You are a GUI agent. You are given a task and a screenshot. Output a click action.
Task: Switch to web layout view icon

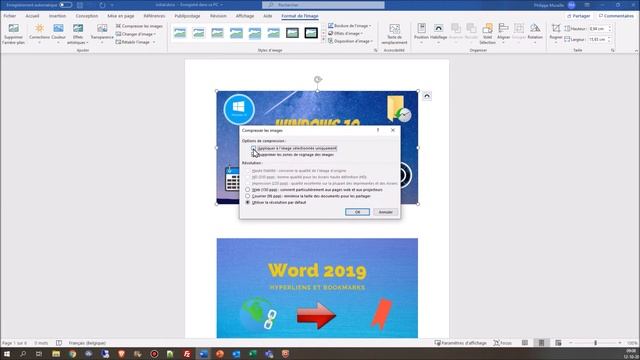[558, 343]
